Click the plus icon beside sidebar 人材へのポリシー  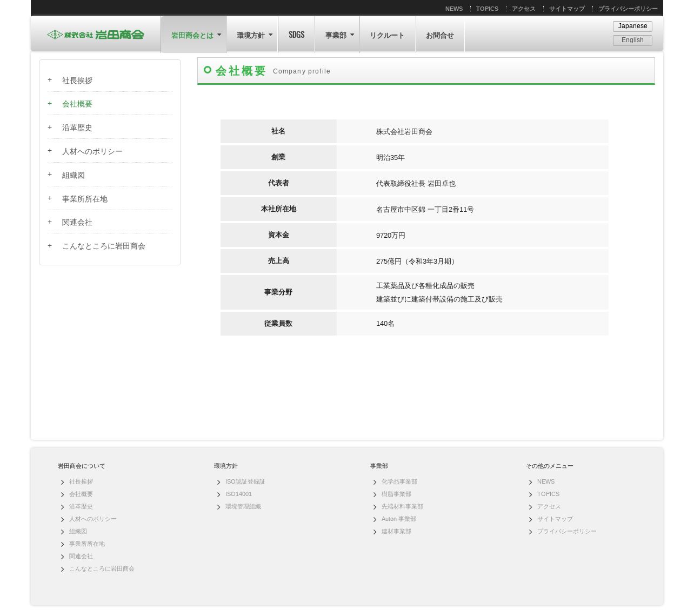tap(50, 151)
